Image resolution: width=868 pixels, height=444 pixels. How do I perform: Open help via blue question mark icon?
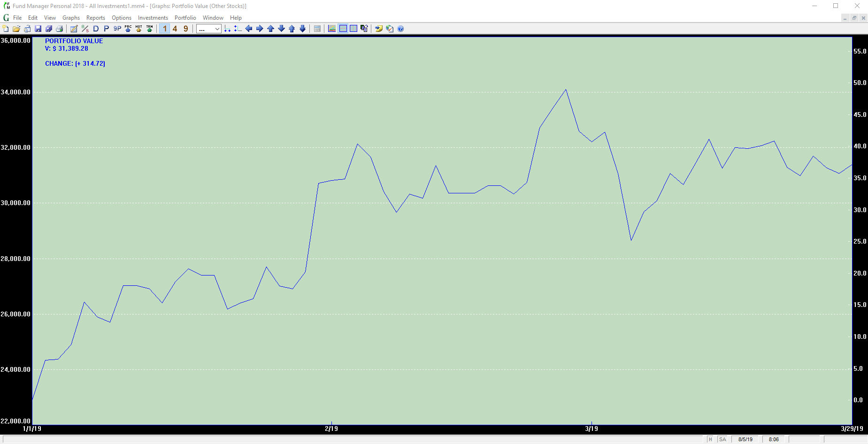click(400, 29)
